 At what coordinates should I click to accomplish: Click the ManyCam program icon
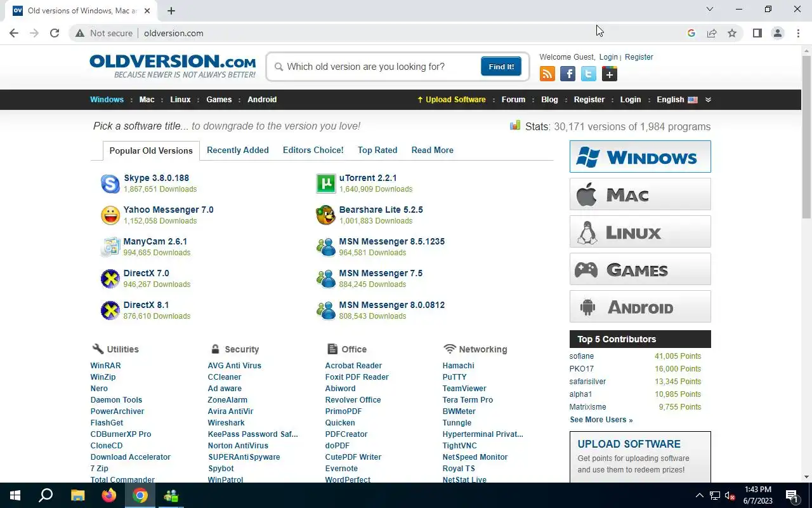click(x=110, y=247)
